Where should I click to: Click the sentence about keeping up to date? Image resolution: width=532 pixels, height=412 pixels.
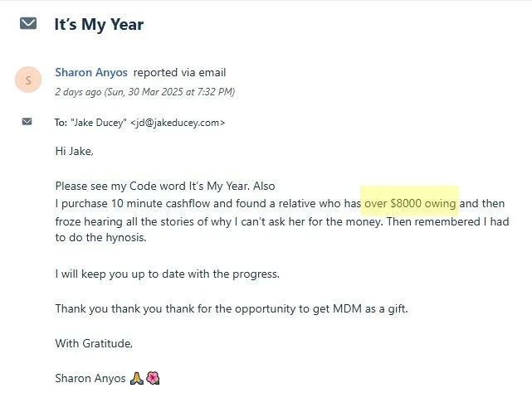(168, 274)
